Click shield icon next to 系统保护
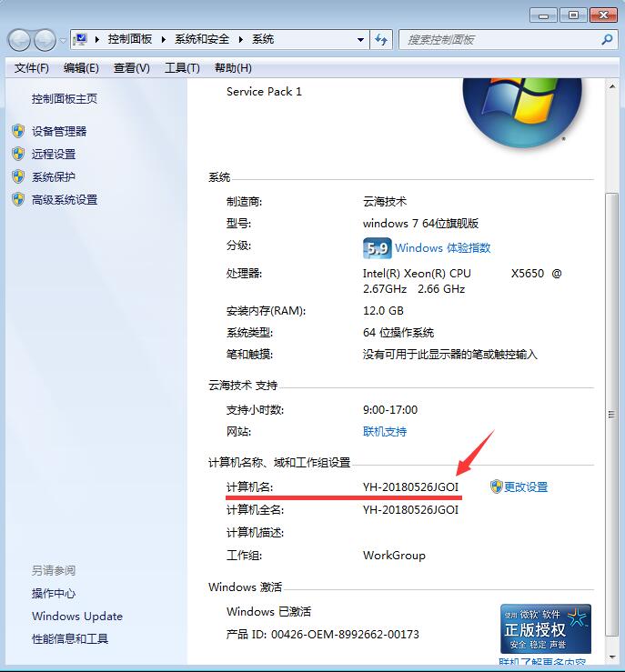The image size is (625, 672). (18, 176)
